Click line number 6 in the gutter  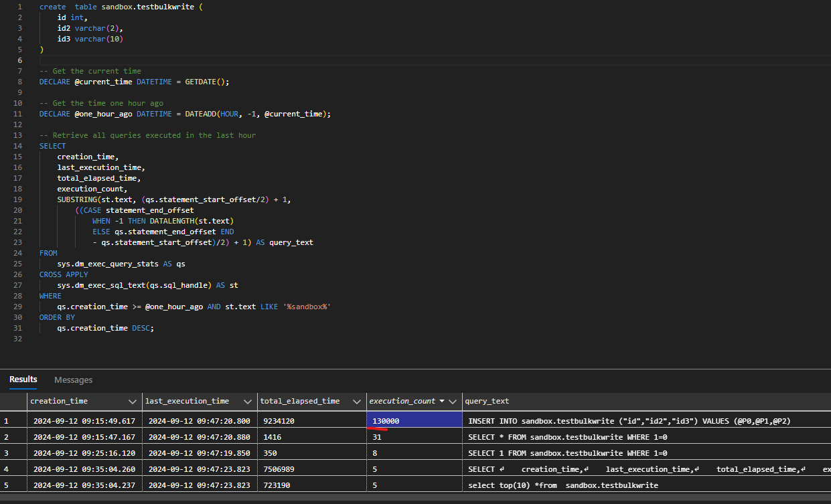click(20, 60)
